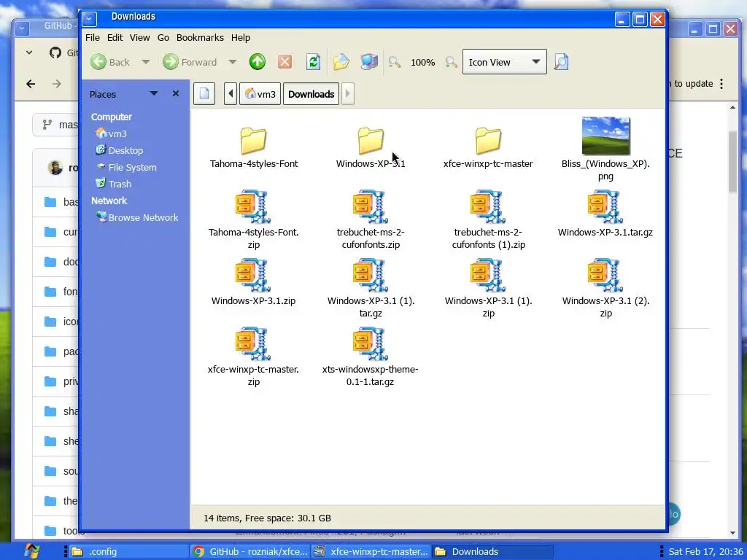This screenshot has height=560, width=747.
Task: Click the path bar right scroll arrow
Action: point(348,94)
